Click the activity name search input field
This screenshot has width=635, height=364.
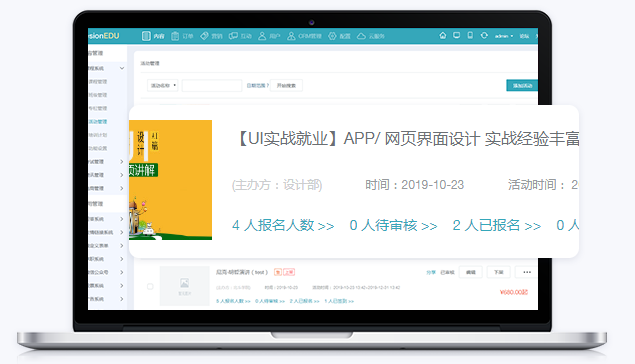[x=212, y=85]
